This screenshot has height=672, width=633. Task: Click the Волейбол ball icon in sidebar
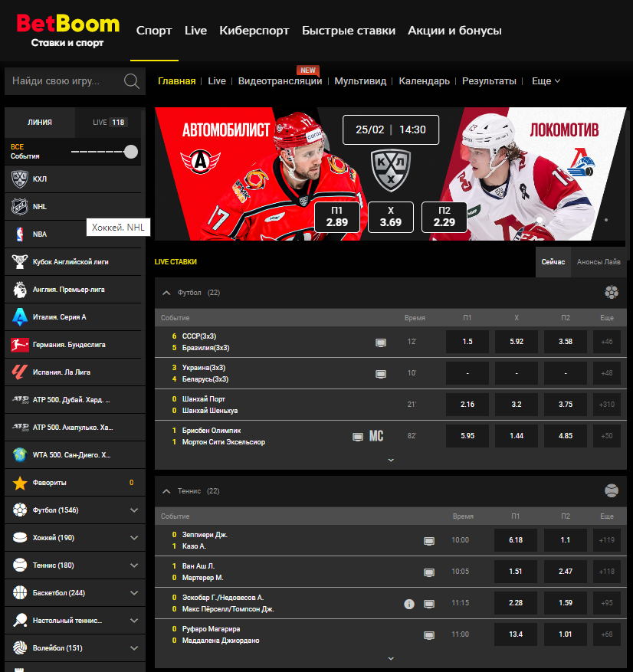coord(19,648)
